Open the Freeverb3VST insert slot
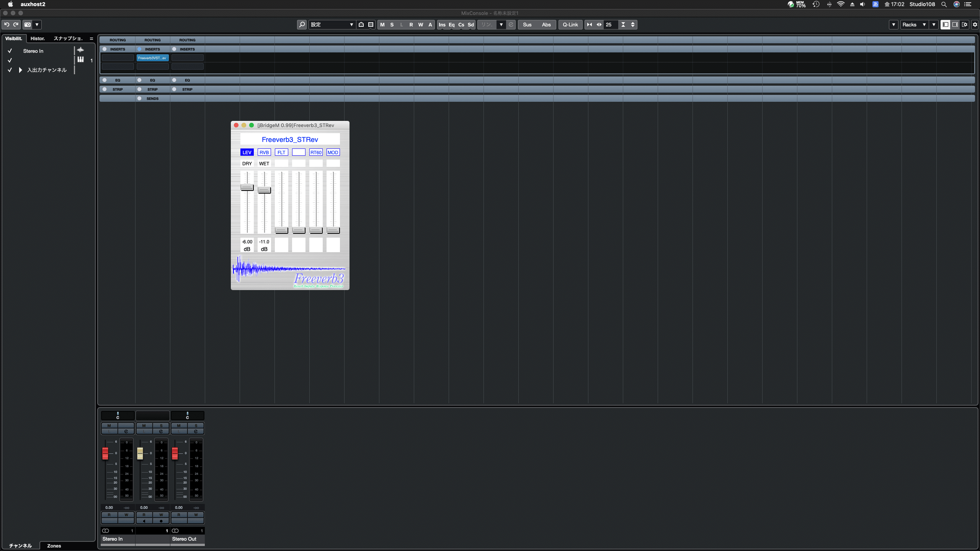Image resolution: width=980 pixels, height=551 pixels. (152, 58)
